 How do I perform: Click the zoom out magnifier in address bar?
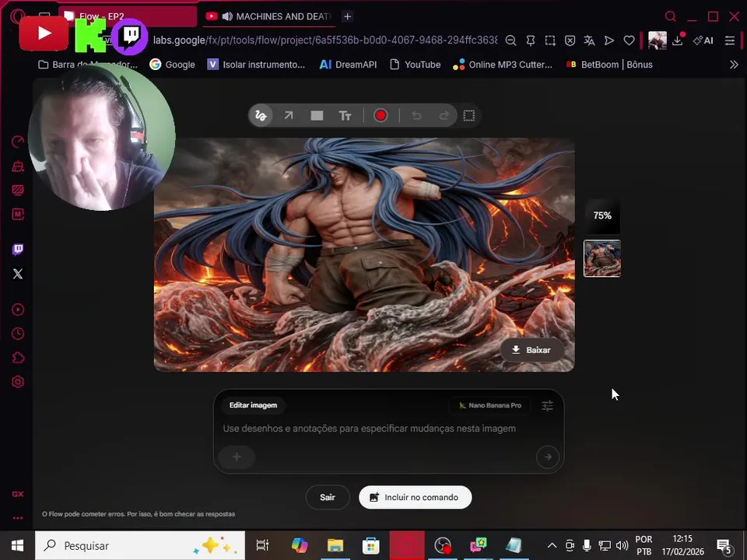click(x=510, y=40)
